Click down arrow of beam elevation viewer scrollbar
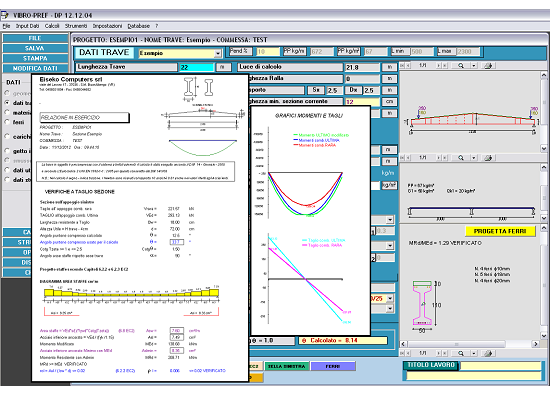The width and height of the screenshot is (550, 400). click(x=544, y=148)
